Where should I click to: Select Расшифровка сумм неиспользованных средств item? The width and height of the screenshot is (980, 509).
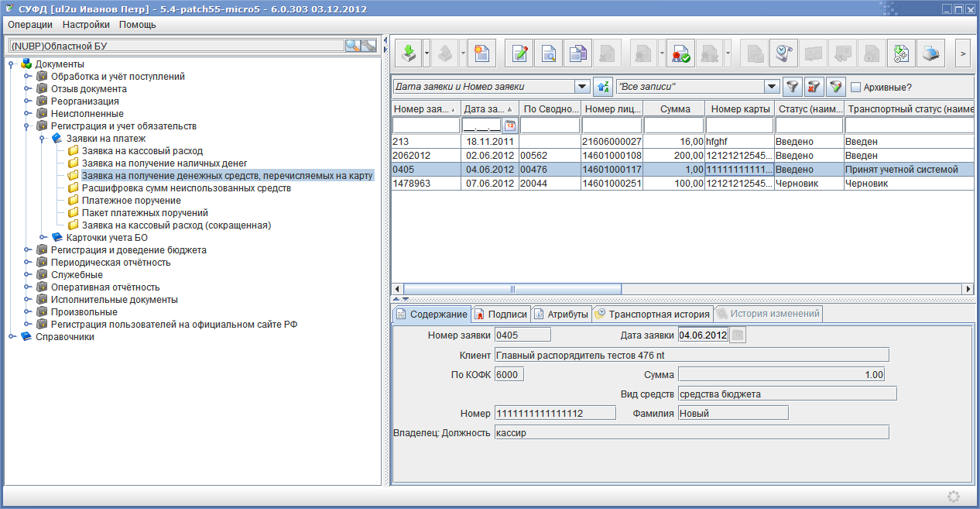(x=186, y=188)
